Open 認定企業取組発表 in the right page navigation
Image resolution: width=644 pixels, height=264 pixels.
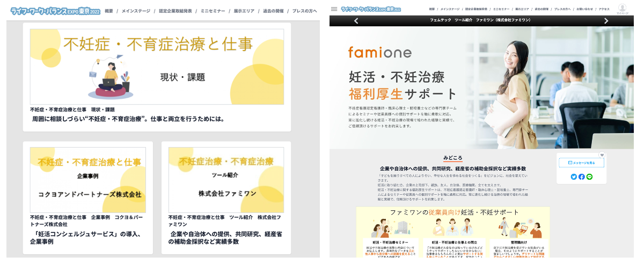pyautogui.click(x=476, y=9)
